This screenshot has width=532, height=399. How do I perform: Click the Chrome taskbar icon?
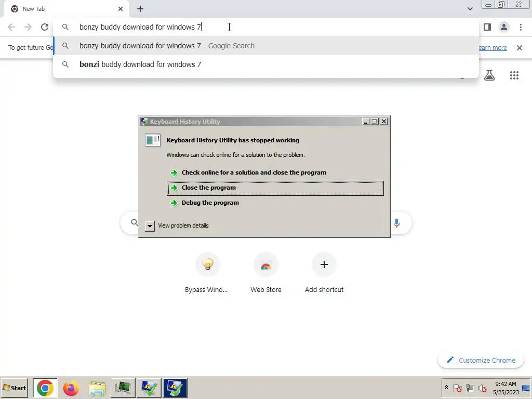click(45, 388)
